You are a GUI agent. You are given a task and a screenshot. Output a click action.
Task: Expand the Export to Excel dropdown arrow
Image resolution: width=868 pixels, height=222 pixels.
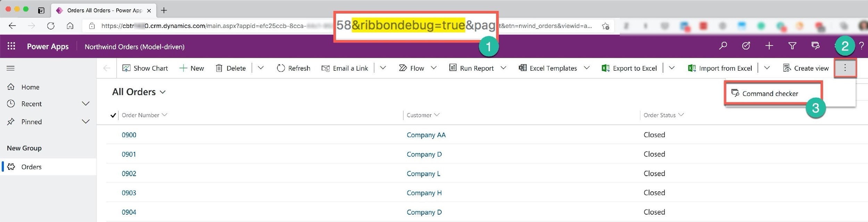(672, 68)
